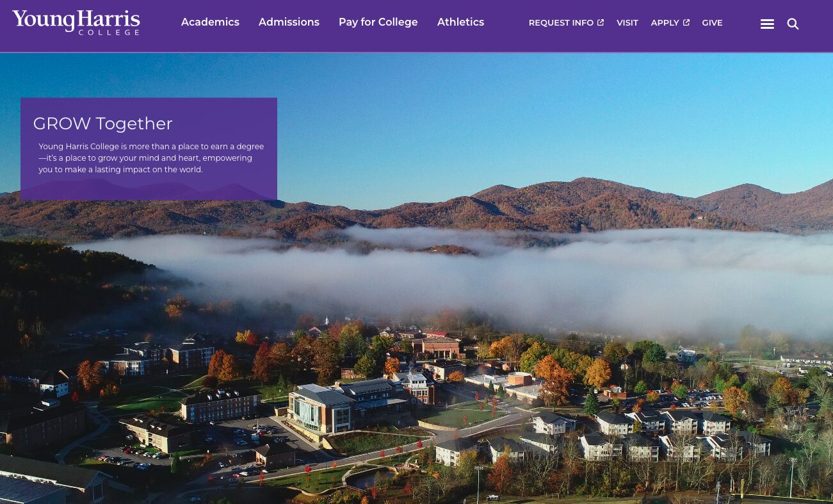Viewport: 833px width, 504px height.
Task: Click GIVE to donate
Action: [712, 22]
